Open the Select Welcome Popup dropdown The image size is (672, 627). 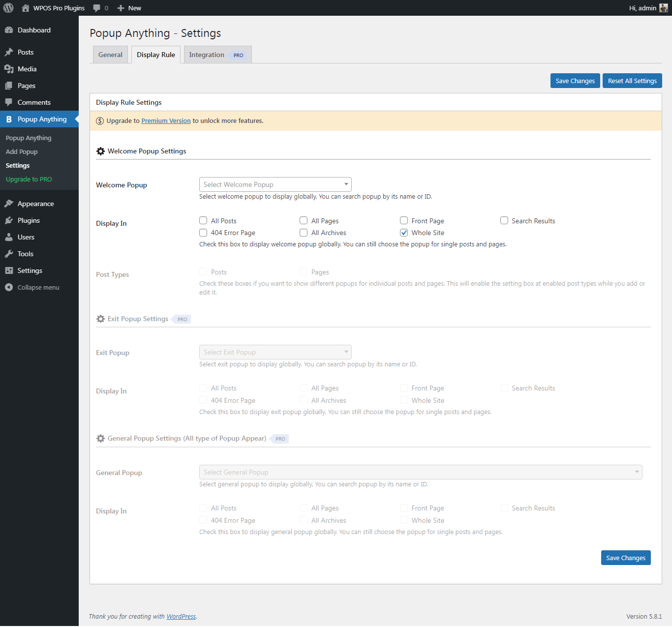point(275,184)
